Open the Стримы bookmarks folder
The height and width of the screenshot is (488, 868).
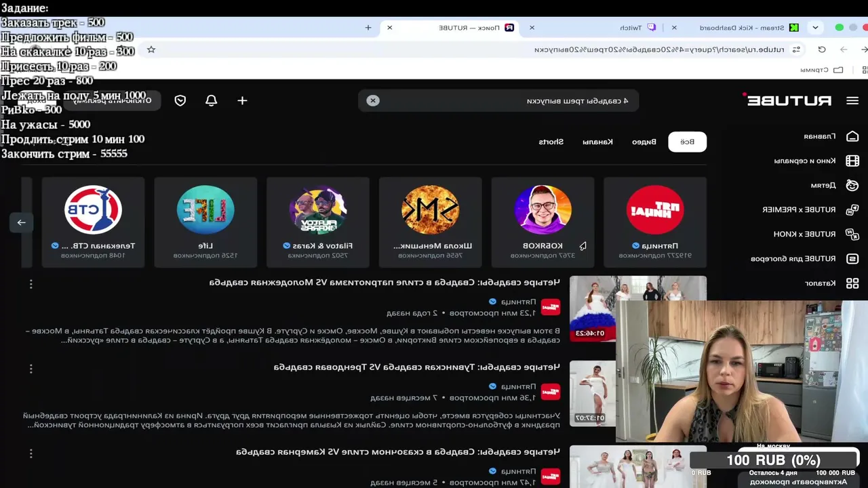[822, 69]
